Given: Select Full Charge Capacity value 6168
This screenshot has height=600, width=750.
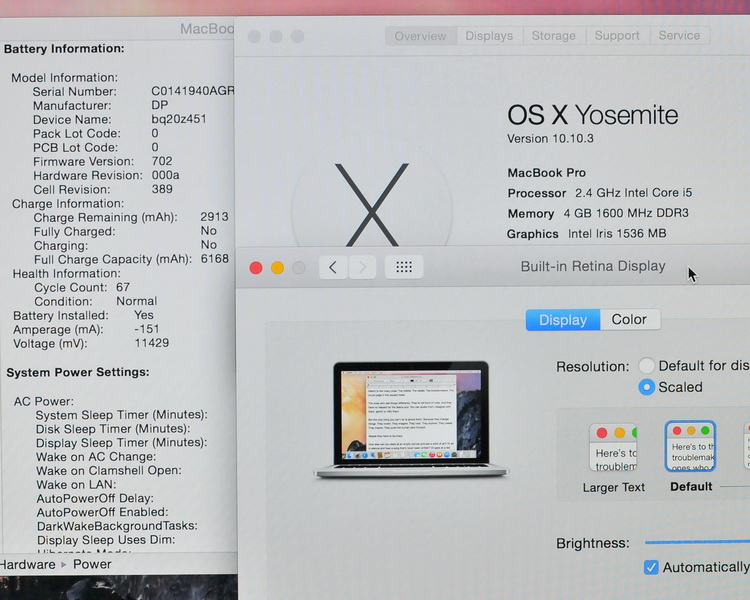Looking at the screenshot, I should click(x=214, y=259).
